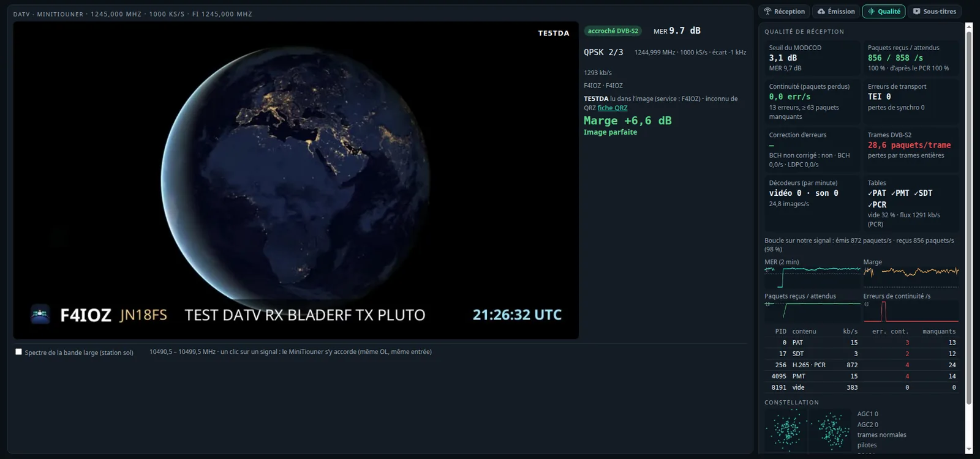Click the AGC1 0 value
Screen dimensions: 980x459
(868, 414)
